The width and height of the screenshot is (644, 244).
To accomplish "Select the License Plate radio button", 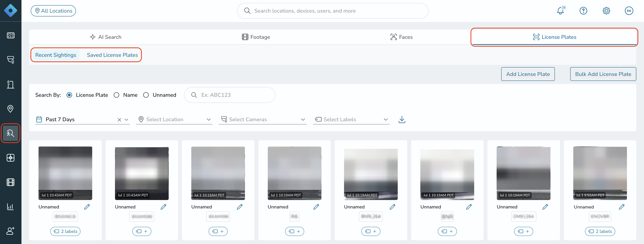I will point(69,95).
